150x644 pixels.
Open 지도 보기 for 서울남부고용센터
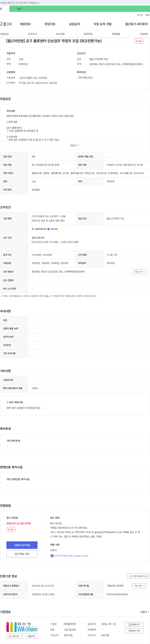(x=140, y=586)
